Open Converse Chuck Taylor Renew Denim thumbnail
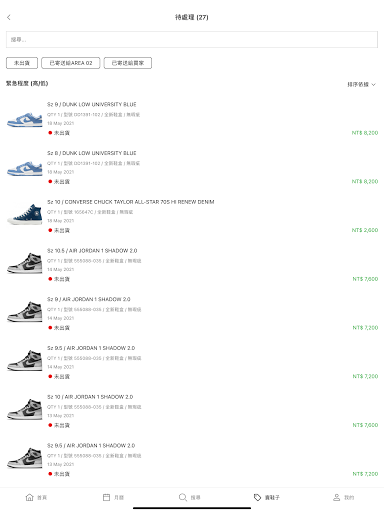The height and width of the screenshot is (512, 384). 25,214
